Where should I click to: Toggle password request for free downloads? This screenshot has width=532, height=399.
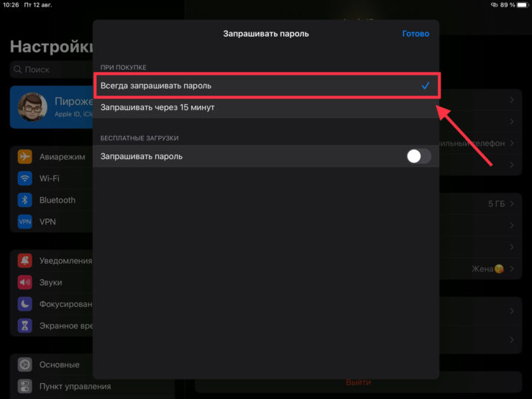pyautogui.click(x=418, y=157)
